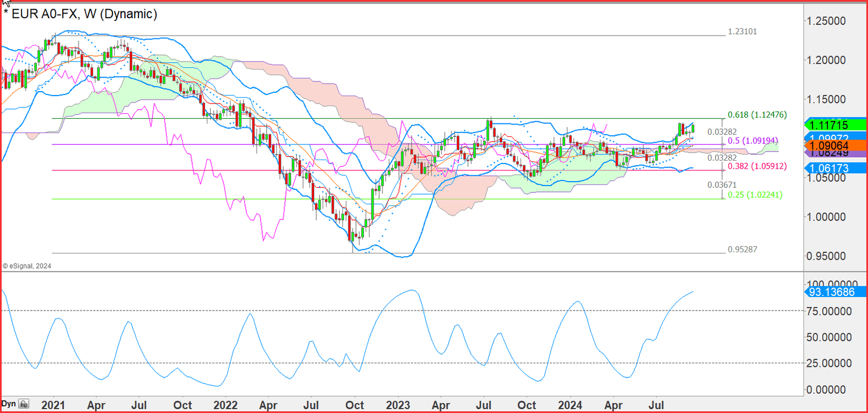Click the Dyn interval label

(x=8, y=404)
